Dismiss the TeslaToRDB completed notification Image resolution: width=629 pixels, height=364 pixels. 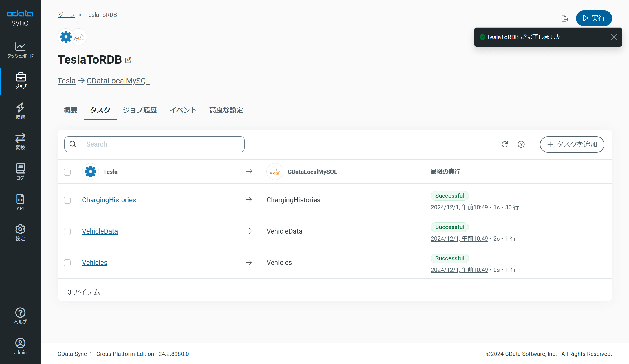click(x=614, y=37)
